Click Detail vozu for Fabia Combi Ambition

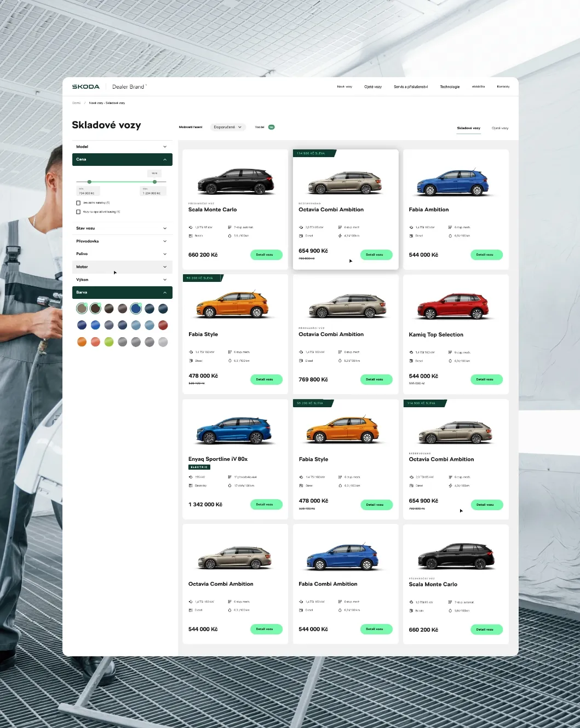click(x=376, y=629)
